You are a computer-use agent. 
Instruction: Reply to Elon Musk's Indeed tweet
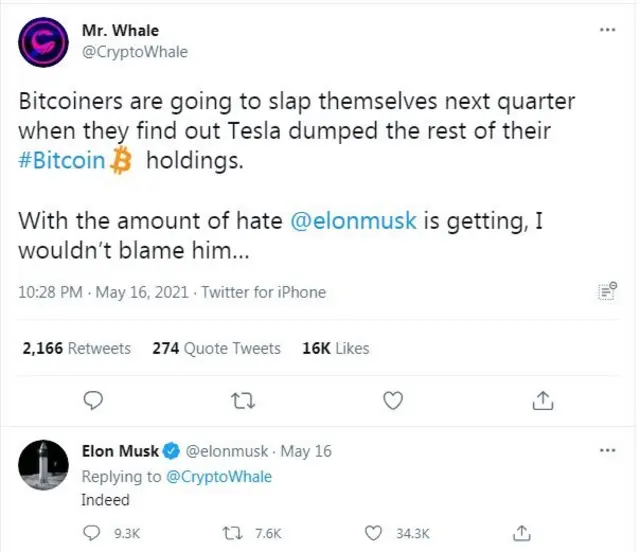tap(94, 533)
